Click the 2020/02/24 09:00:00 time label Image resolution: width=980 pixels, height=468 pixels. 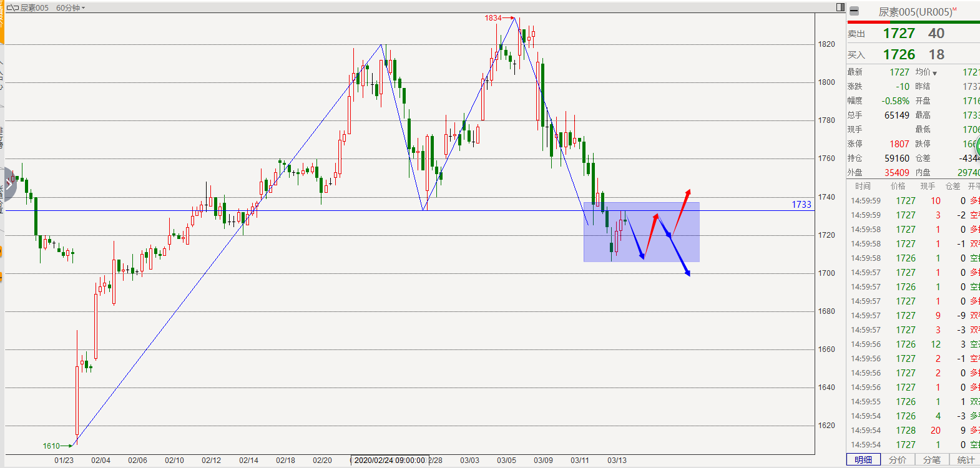390,461
